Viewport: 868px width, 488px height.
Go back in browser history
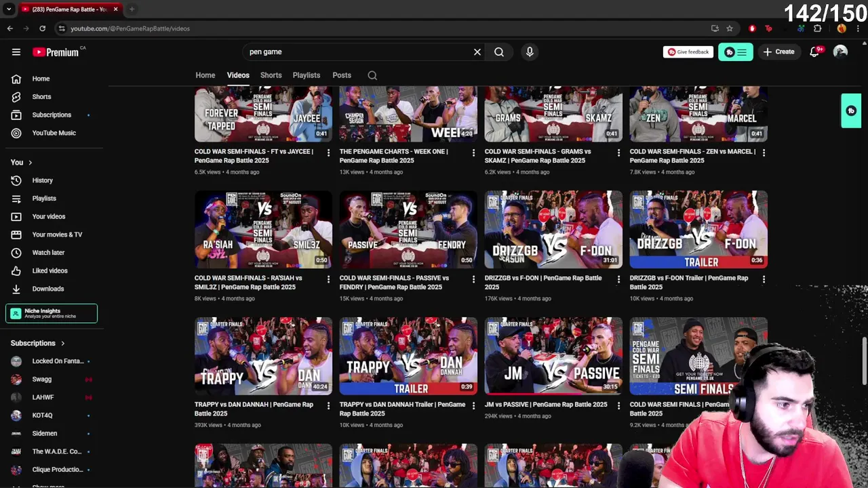10,28
